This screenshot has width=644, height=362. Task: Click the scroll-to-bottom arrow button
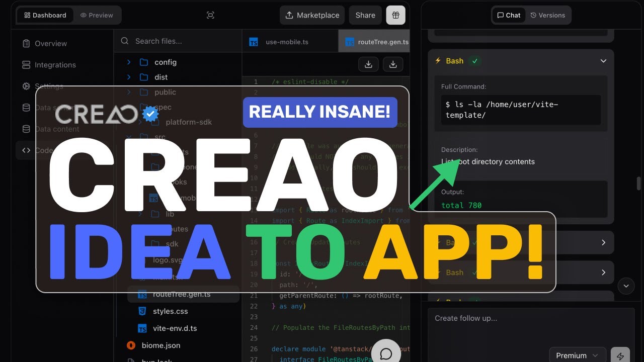[626, 286]
